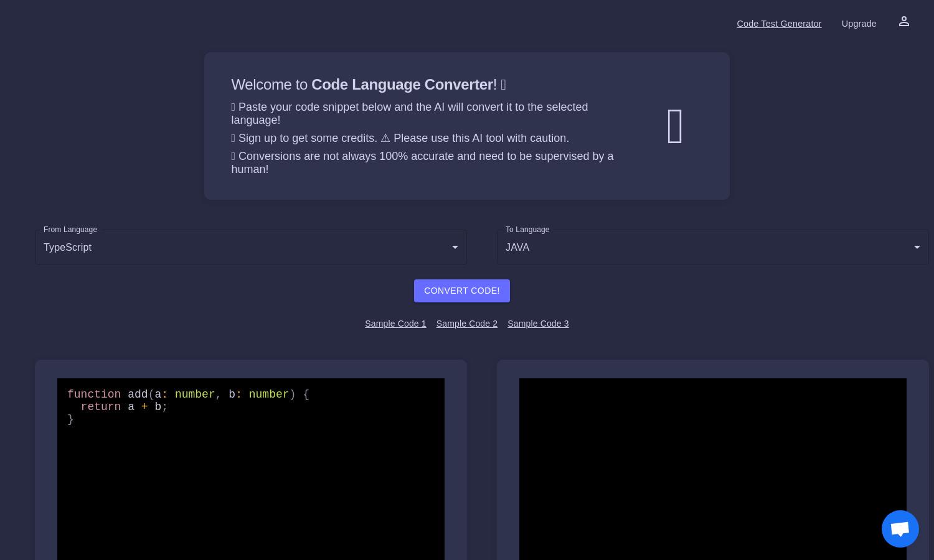Load Sample Code 1
Viewport: 934px width, 560px height.
(395, 324)
